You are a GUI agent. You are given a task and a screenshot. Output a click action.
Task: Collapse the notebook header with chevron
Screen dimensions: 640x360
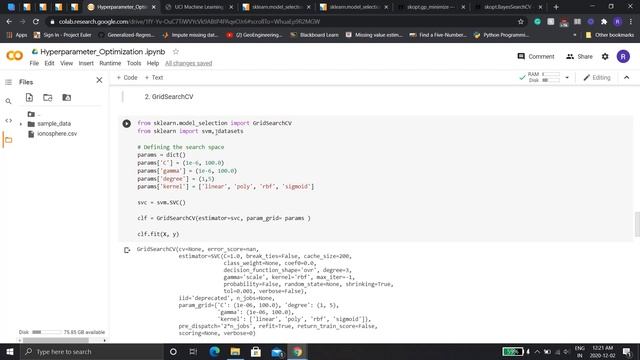coord(627,78)
